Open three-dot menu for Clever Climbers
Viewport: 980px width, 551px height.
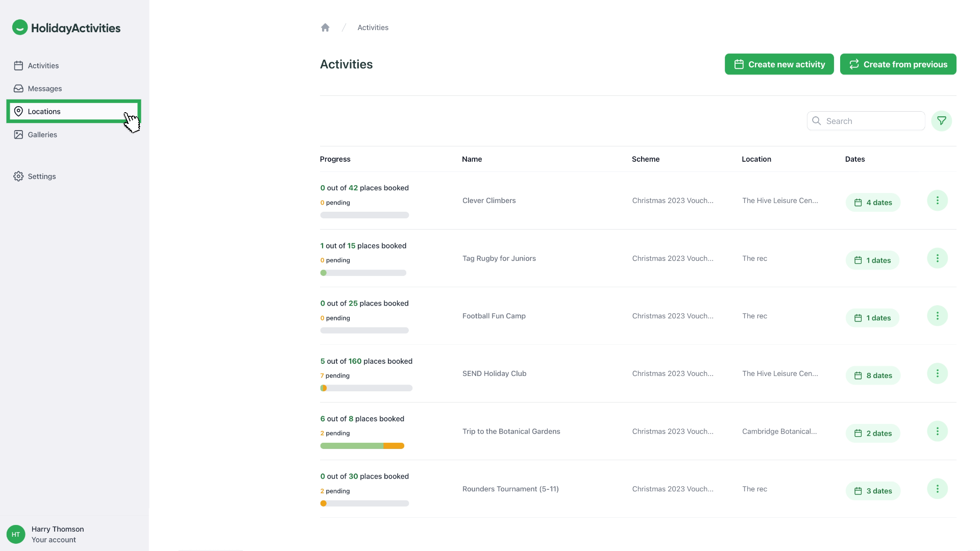[x=937, y=201]
